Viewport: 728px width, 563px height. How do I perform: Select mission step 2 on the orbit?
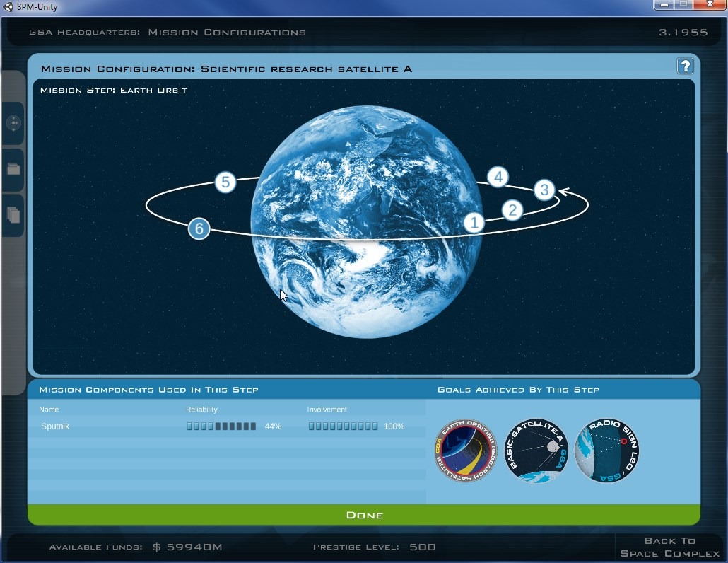512,210
